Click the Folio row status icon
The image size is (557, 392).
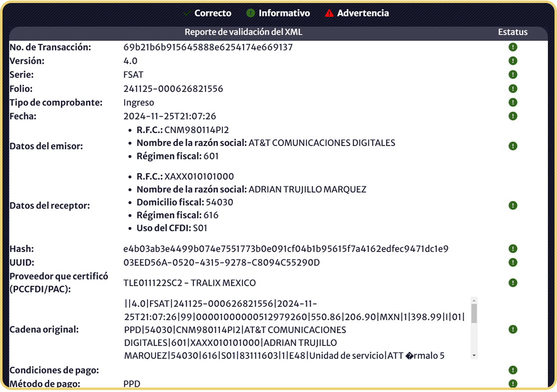(513, 89)
